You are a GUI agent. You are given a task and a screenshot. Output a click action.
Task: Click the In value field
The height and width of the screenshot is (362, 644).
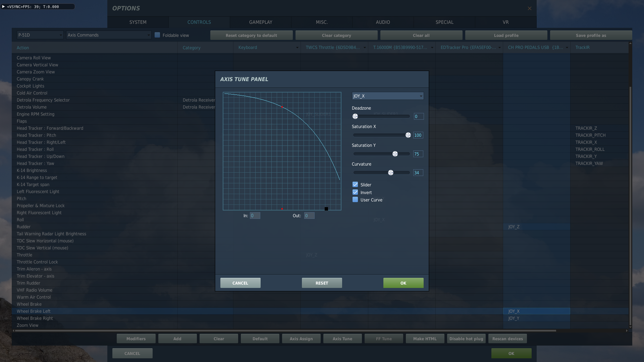(x=255, y=216)
